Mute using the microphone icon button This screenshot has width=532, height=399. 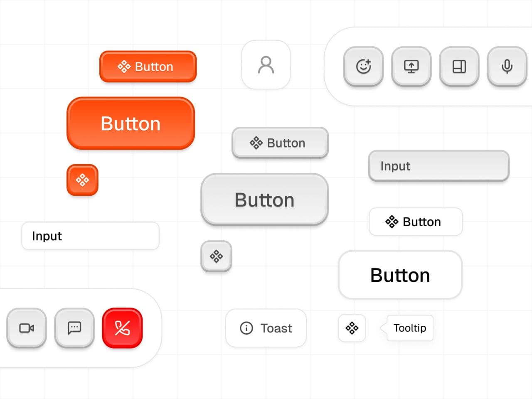click(x=507, y=66)
